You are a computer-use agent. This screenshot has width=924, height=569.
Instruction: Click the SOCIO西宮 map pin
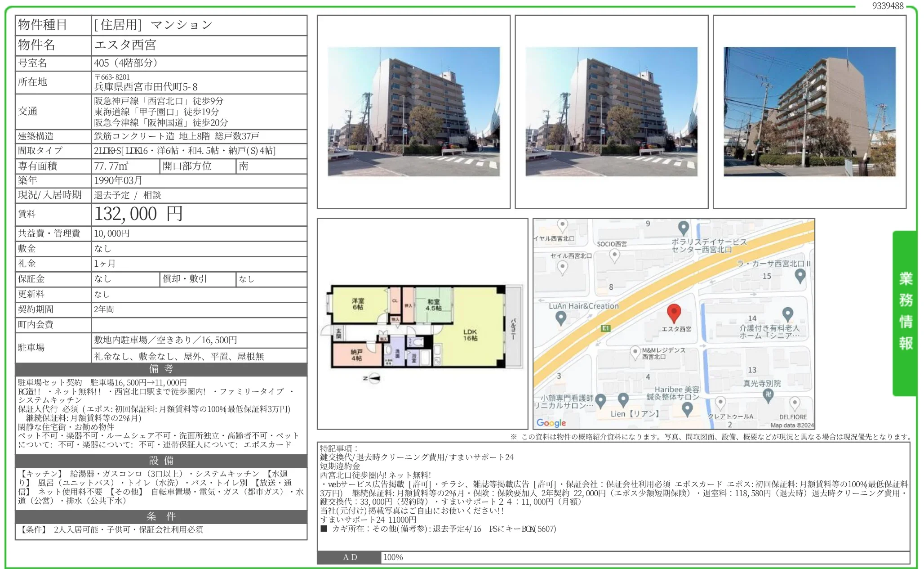[x=614, y=255]
